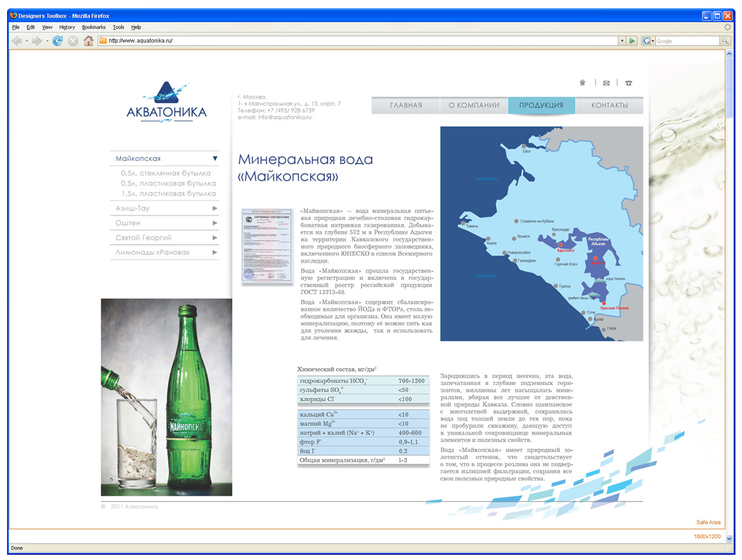Open the Back history dropdown arrow
The height and width of the screenshot is (560, 742).
27,41
